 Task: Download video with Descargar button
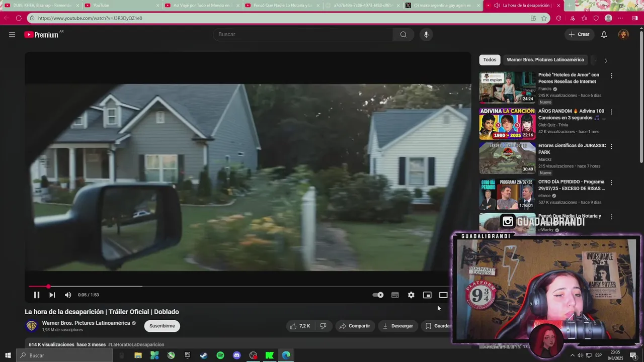point(397,326)
